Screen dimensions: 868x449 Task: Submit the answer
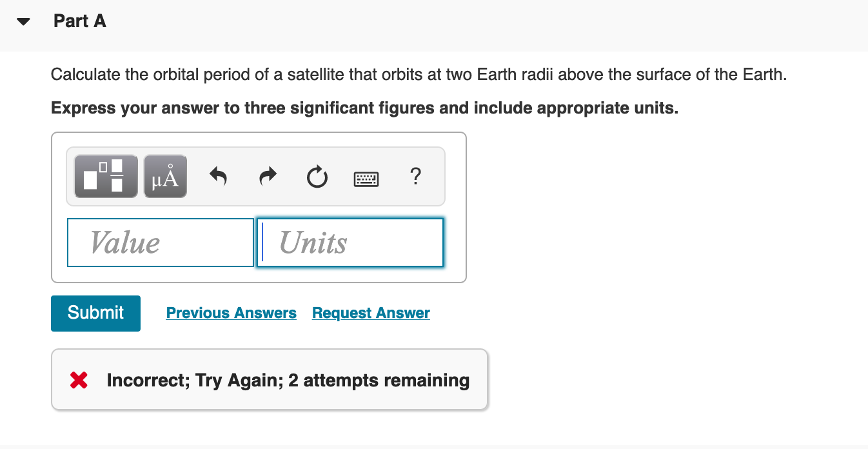coord(95,313)
